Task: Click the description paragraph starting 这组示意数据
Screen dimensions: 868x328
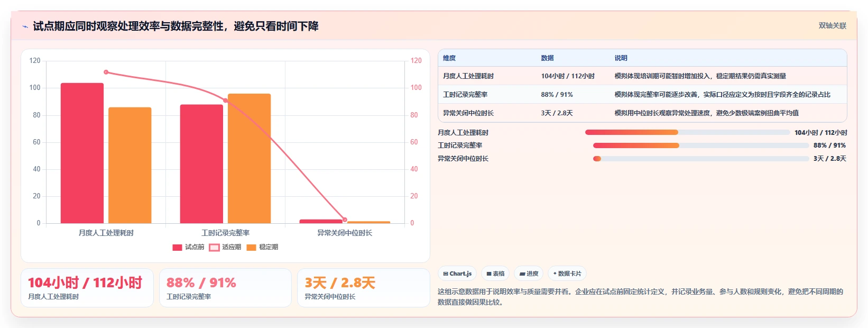Action: [641, 297]
